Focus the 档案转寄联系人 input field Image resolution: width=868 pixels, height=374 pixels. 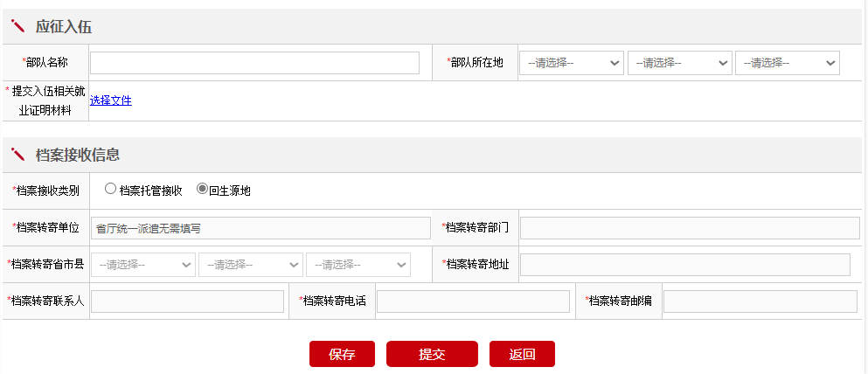pyautogui.click(x=187, y=301)
